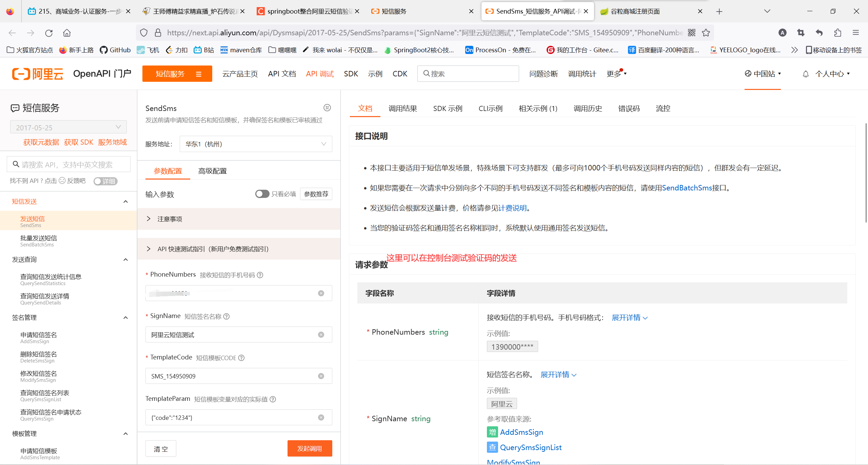Collapse the 发送查询 sidebar group

click(x=125, y=260)
